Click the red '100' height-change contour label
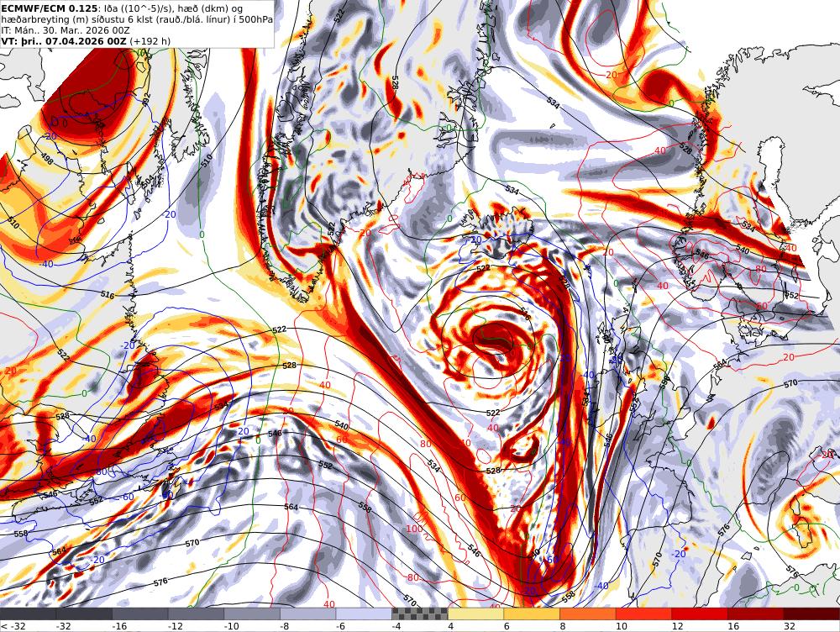840x632 pixels. click(414, 529)
